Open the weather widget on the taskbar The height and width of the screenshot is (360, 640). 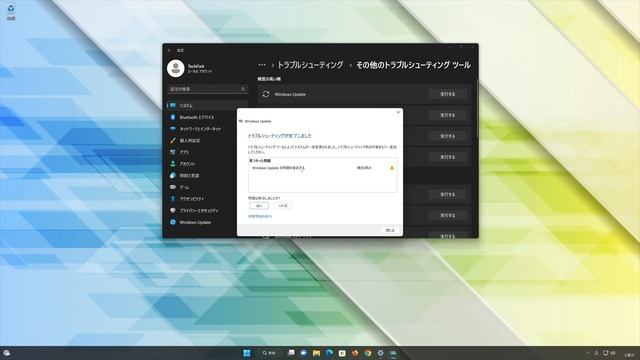tap(7, 353)
